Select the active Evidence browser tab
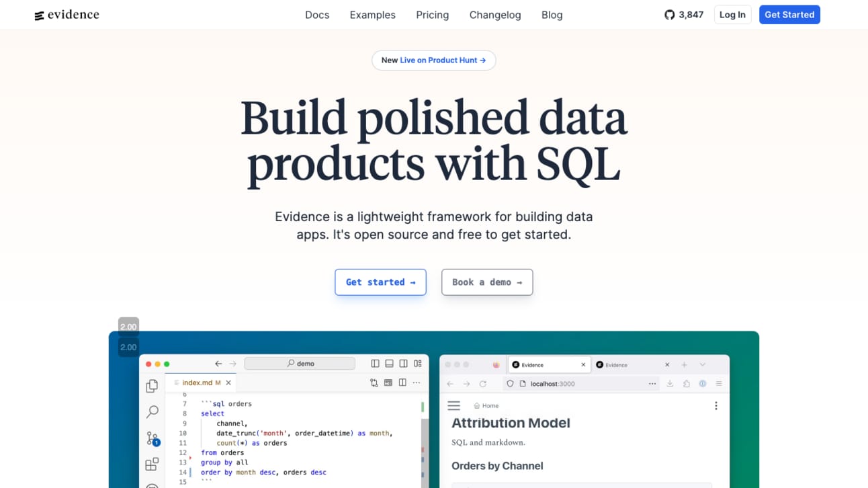The width and height of the screenshot is (868, 488). (549, 365)
